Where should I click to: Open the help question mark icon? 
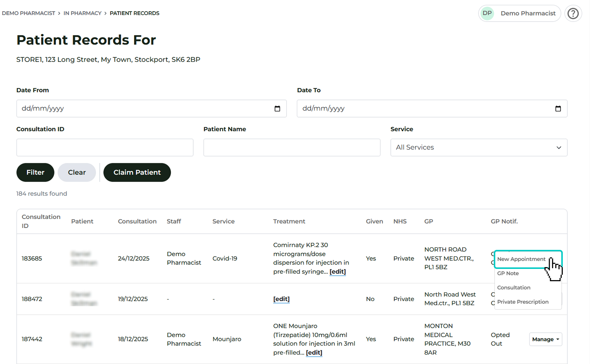coord(573,14)
